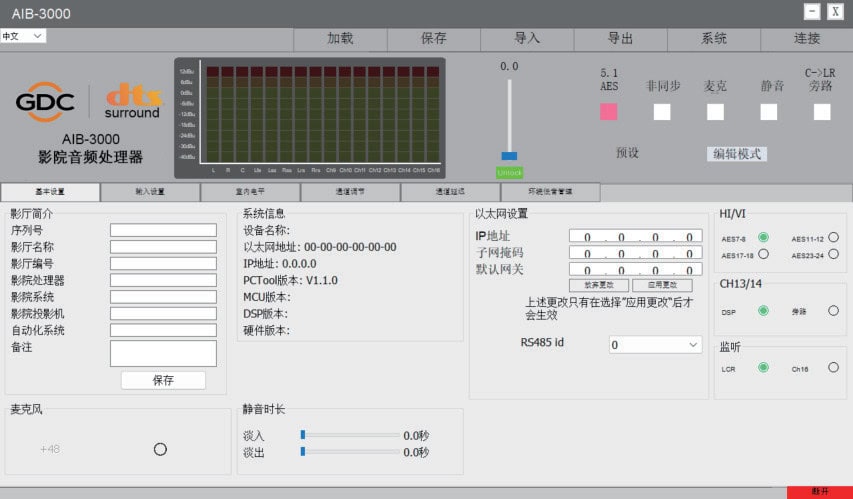Viewport: 853px width, 499px height.
Task: Toggle the C->LR 旁路 box
Action: coord(822,112)
